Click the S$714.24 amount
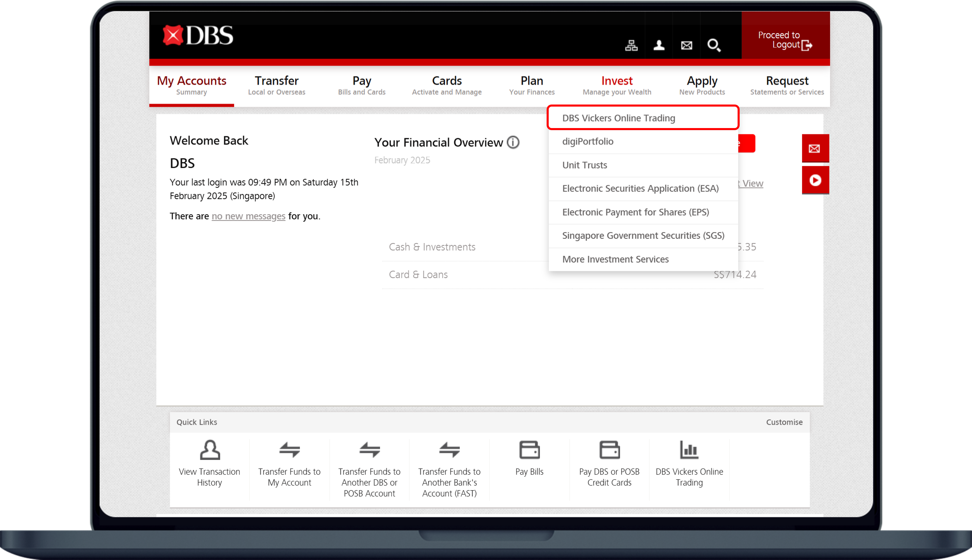This screenshot has height=560, width=972. [x=735, y=275]
